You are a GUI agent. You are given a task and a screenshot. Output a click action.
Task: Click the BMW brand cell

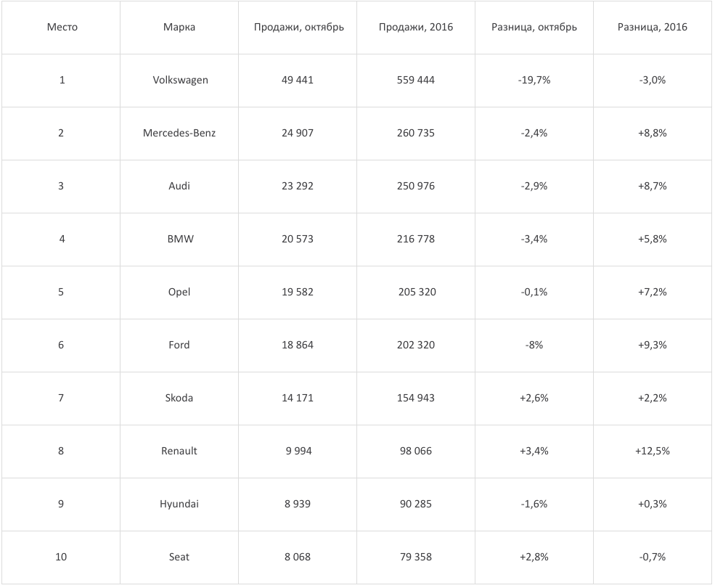pos(179,239)
